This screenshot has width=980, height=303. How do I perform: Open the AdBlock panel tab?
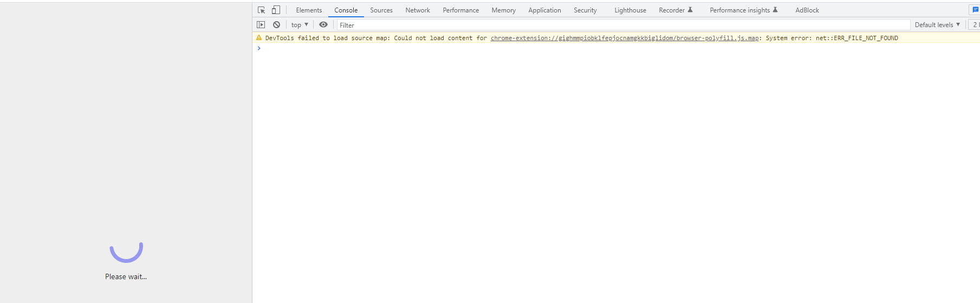[807, 10]
